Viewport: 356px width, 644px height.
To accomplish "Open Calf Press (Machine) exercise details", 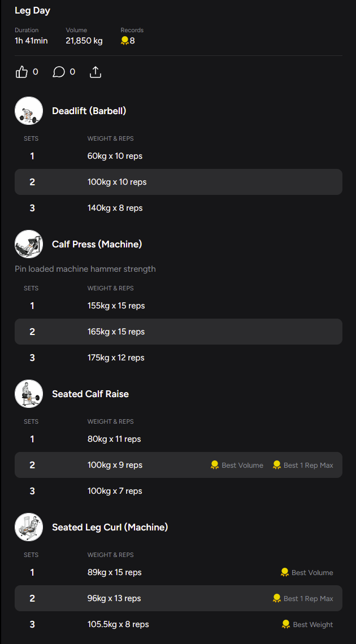I will point(97,244).
